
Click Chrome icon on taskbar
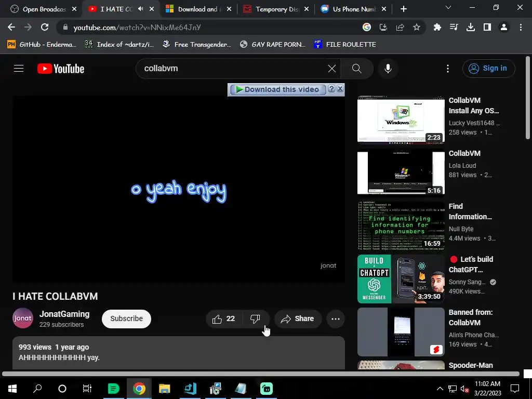click(139, 389)
